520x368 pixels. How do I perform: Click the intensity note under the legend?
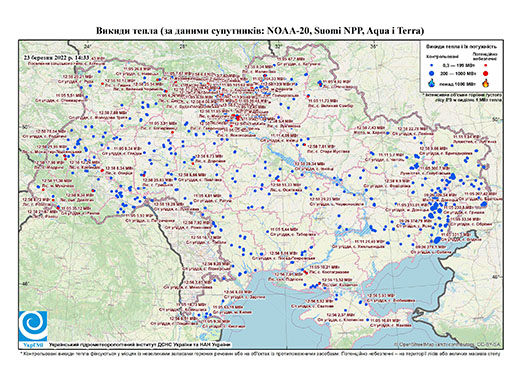(x=462, y=97)
